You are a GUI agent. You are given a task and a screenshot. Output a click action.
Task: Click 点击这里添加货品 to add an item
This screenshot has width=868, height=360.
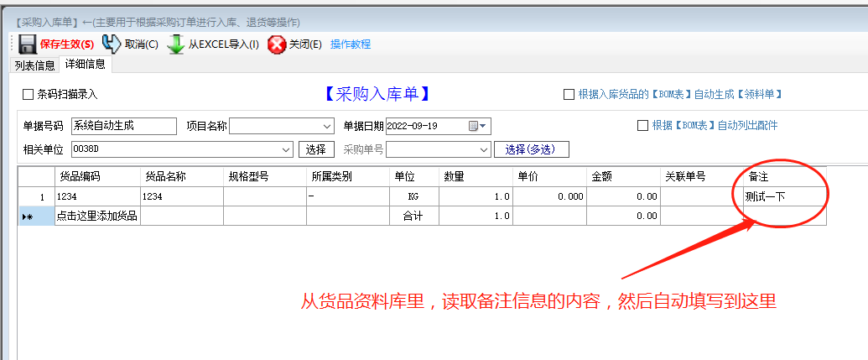97,216
